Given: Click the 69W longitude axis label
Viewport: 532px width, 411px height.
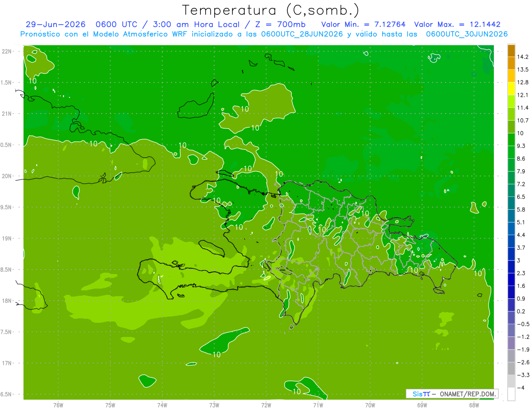Looking at the screenshot, I should tap(422, 405).
